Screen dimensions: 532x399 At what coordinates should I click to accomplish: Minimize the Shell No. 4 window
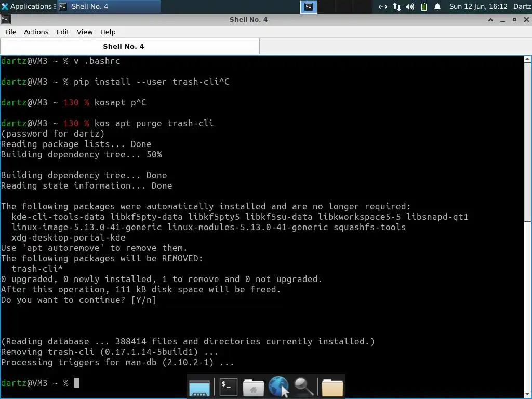[502, 20]
